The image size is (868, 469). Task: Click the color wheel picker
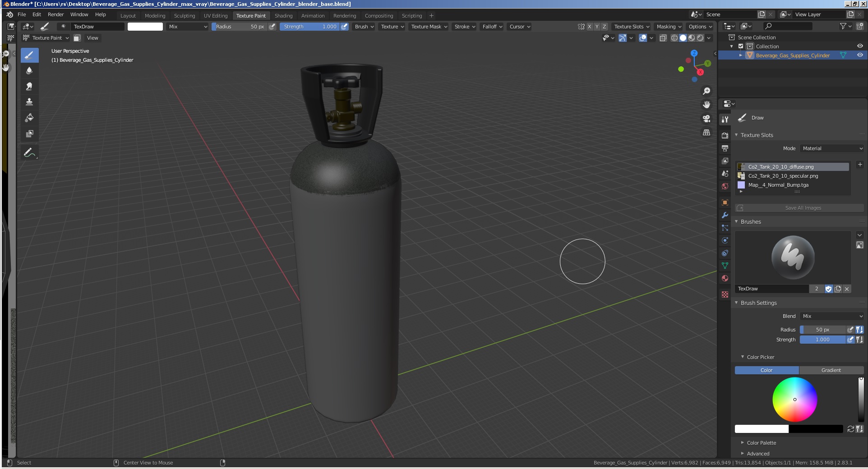coord(795,400)
